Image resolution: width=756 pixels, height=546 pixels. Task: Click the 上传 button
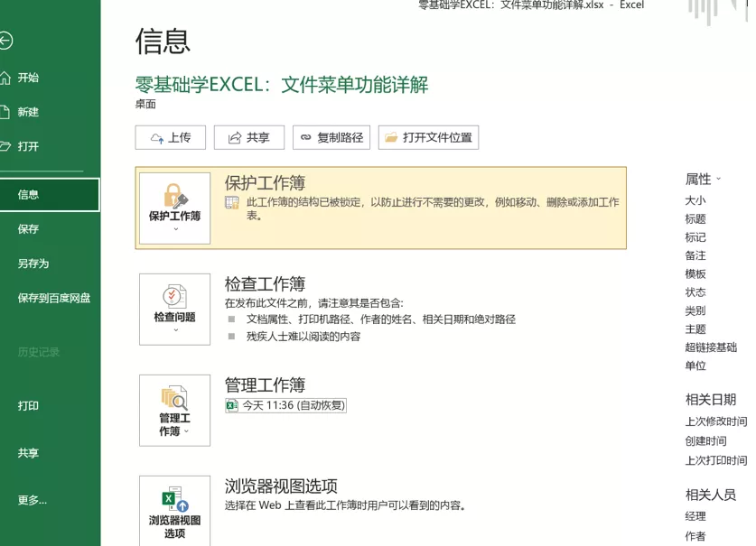click(x=170, y=137)
